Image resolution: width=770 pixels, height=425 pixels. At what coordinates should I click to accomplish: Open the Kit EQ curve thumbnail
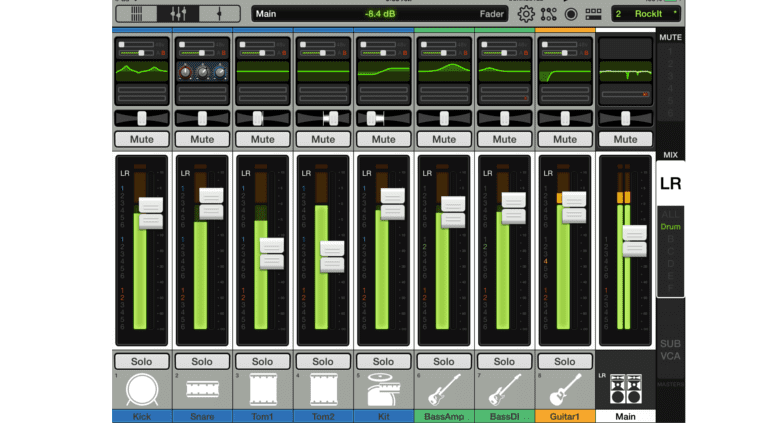click(x=384, y=71)
